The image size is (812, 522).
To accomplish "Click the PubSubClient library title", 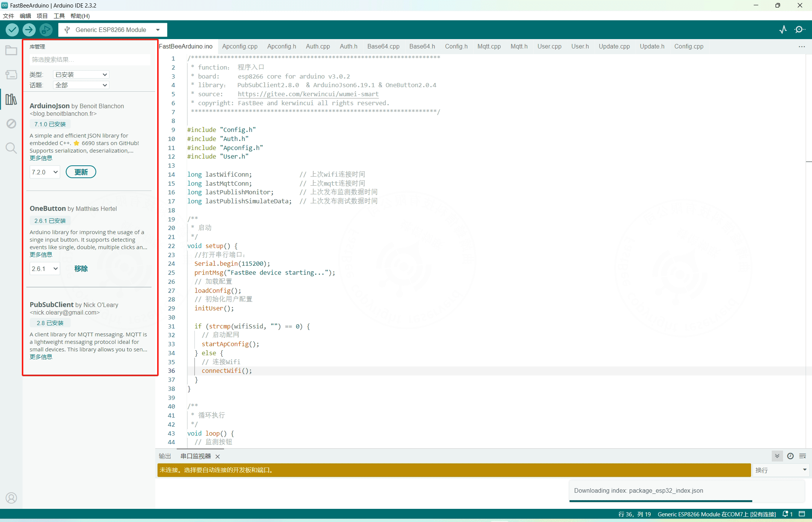I will click(x=52, y=305).
